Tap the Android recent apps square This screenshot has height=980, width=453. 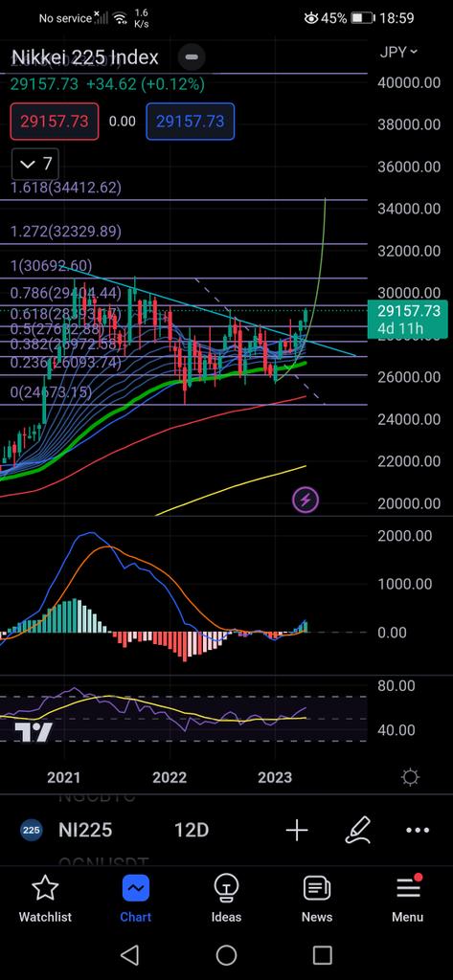click(x=322, y=954)
